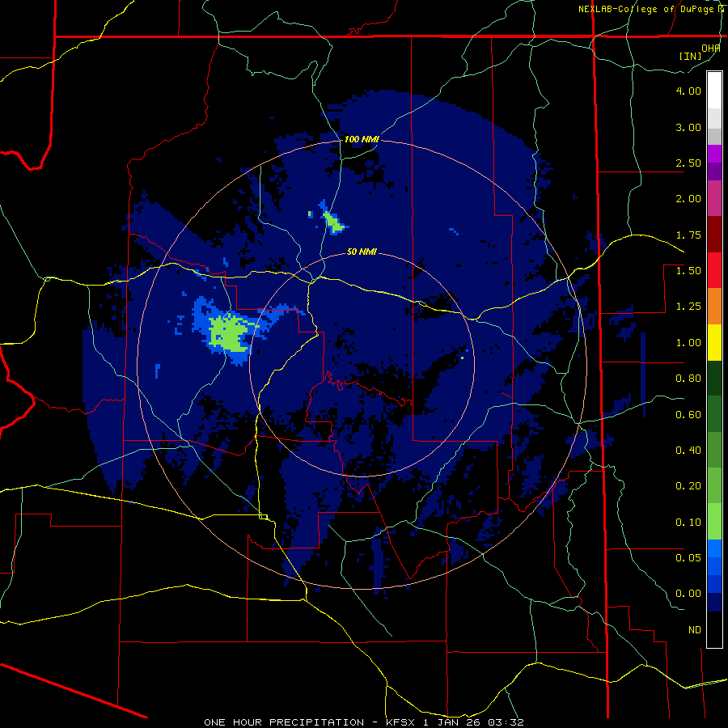The height and width of the screenshot is (728, 728).
Task: Pick the bright red 1.50 legend swatch
Action: click(x=714, y=270)
